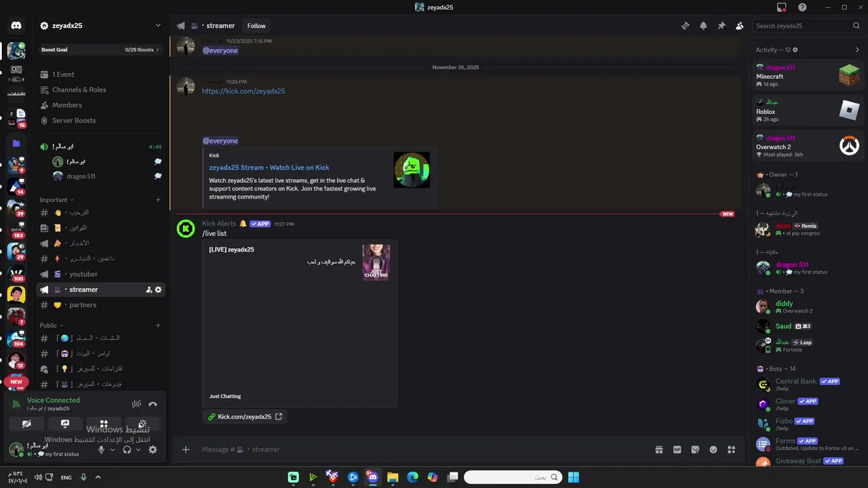Open the emoji picker
The height and width of the screenshot is (488, 868).
coord(713,449)
